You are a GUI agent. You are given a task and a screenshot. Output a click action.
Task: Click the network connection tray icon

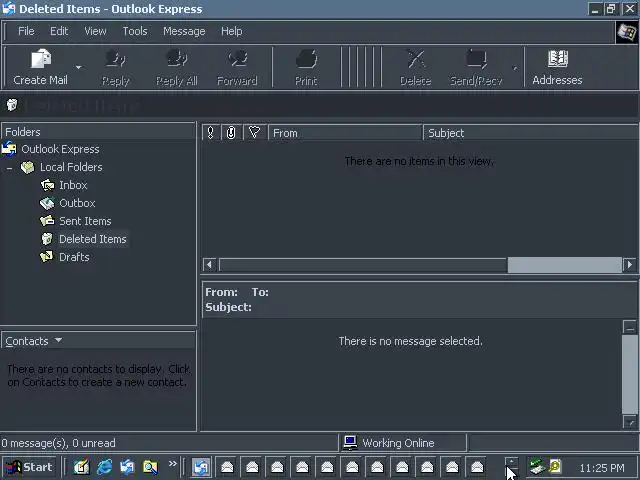(x=537, y=467)
